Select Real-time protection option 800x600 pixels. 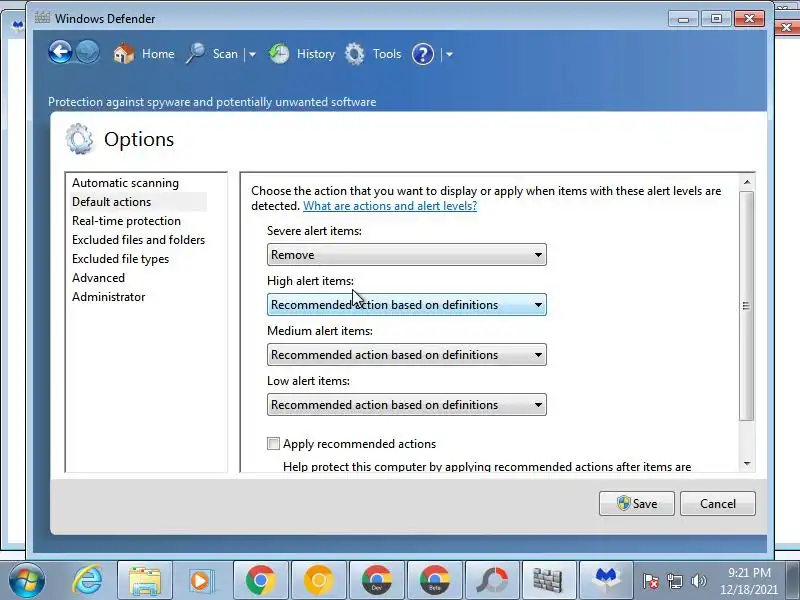(x=127, y=220)
